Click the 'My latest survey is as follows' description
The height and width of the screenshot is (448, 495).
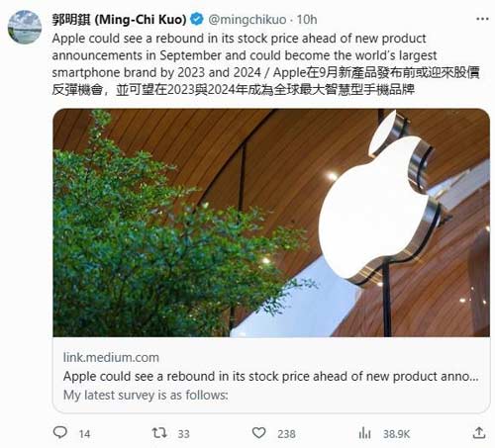tap(146, 395)
